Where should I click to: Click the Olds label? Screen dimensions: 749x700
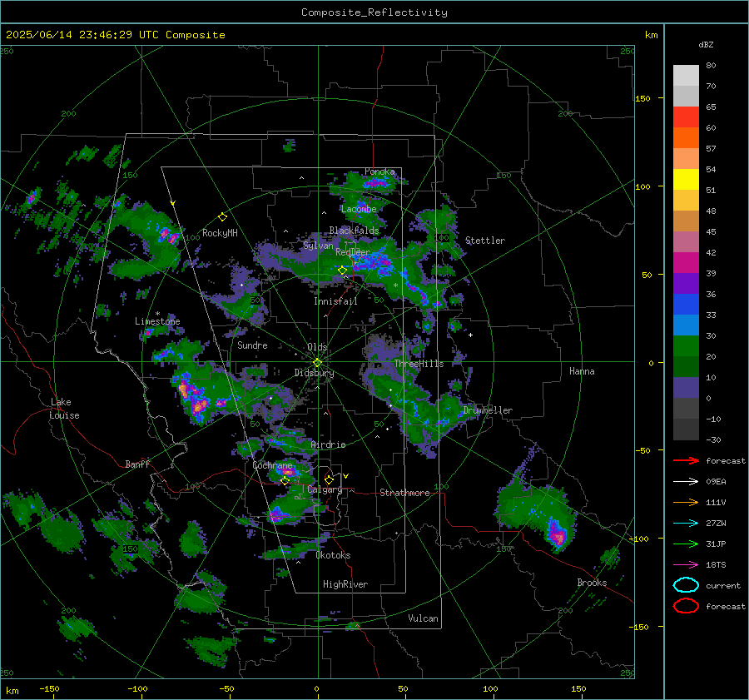(317, 347)
